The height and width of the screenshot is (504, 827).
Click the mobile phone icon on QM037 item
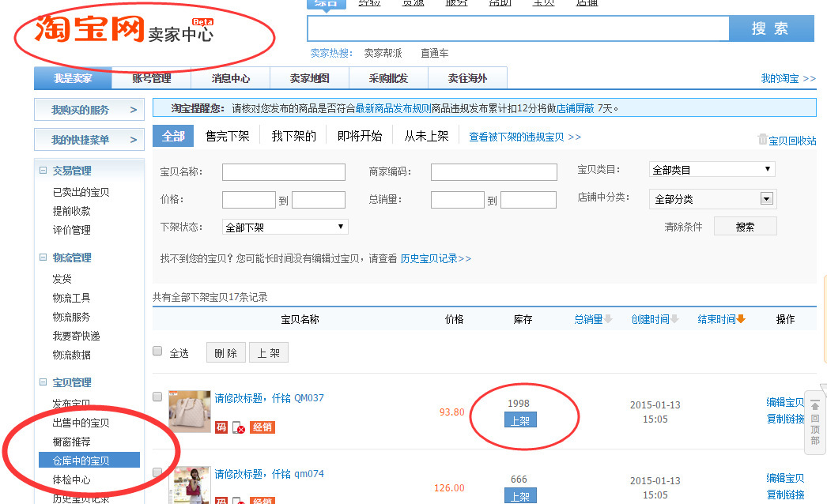tap(239, 427)
